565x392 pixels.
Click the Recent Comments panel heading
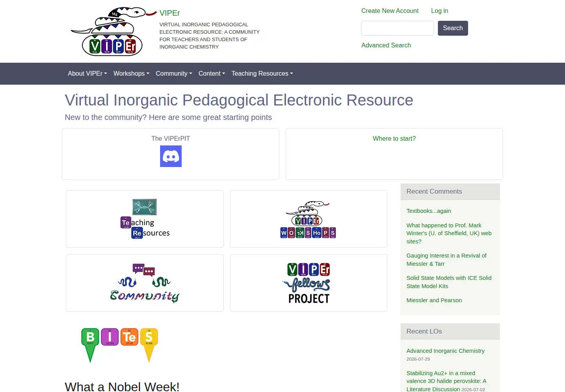coord(434,191)
